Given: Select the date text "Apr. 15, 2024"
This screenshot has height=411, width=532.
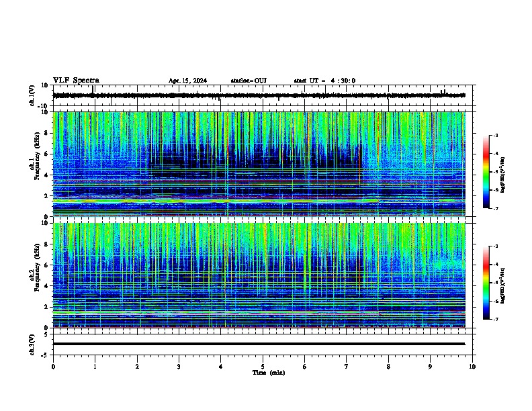Looking at the screenshot, I should pyautogui.click(x=187, y=81).
